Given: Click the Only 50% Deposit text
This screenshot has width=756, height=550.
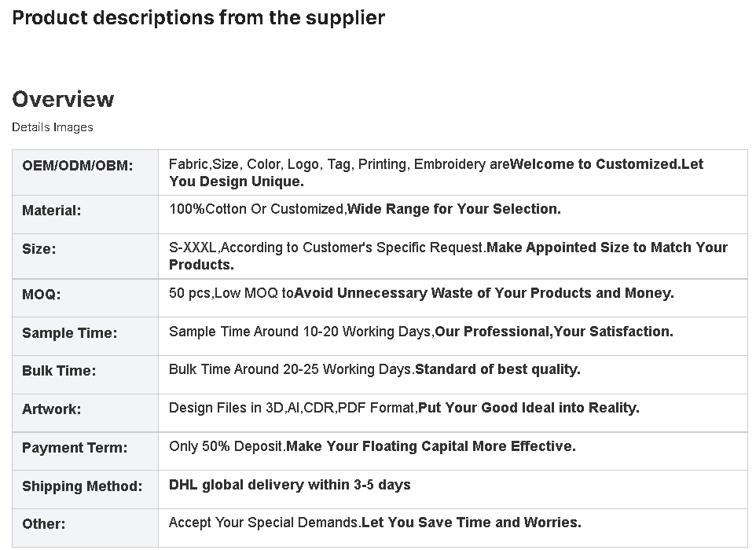Looking at the screenshot, I should pos(226,446).
